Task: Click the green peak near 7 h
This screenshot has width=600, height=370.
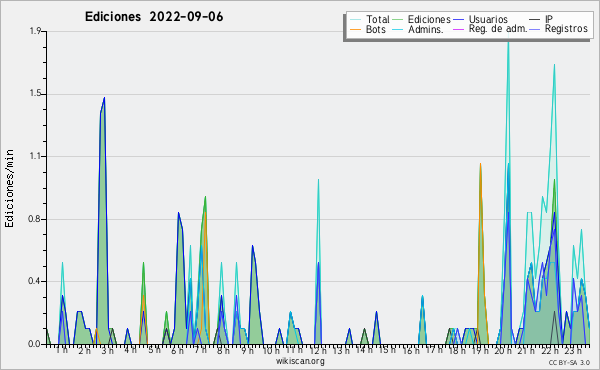Action: tap(205, 197)
